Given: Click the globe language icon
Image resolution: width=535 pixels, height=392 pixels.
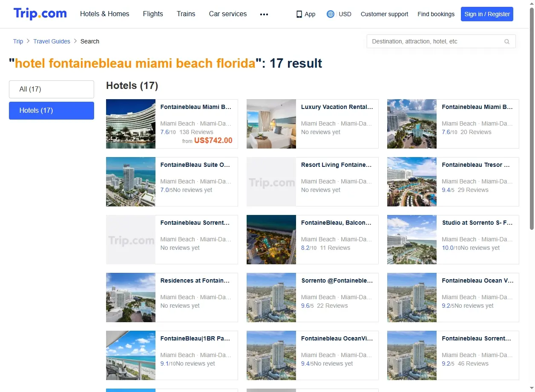Looking at the screenshot, I should tap(331, 14).
